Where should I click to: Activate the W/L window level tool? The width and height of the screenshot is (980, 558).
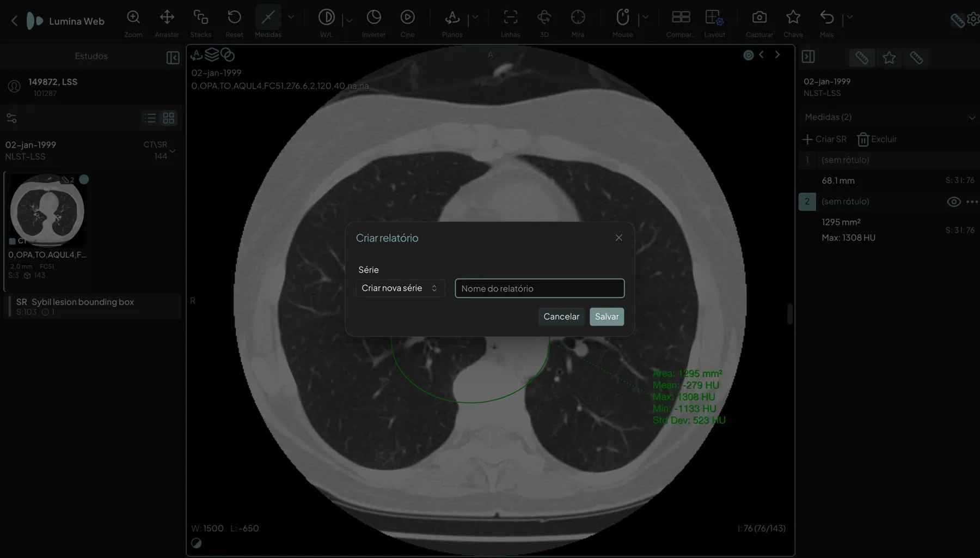pos(326,22)
